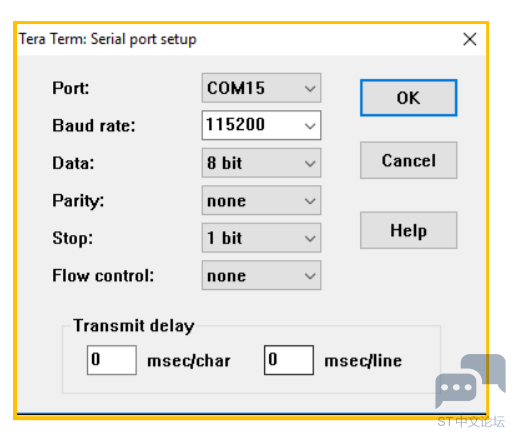
Task: Open Help for serial port setup
Action: 408,230
